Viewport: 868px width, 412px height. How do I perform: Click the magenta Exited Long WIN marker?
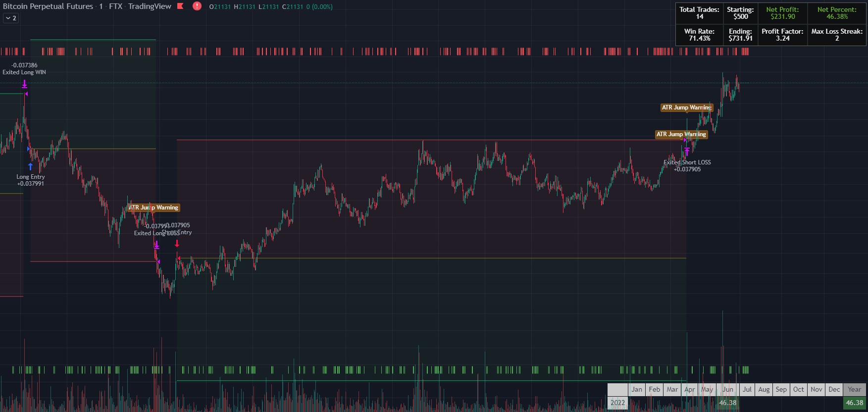24,85
